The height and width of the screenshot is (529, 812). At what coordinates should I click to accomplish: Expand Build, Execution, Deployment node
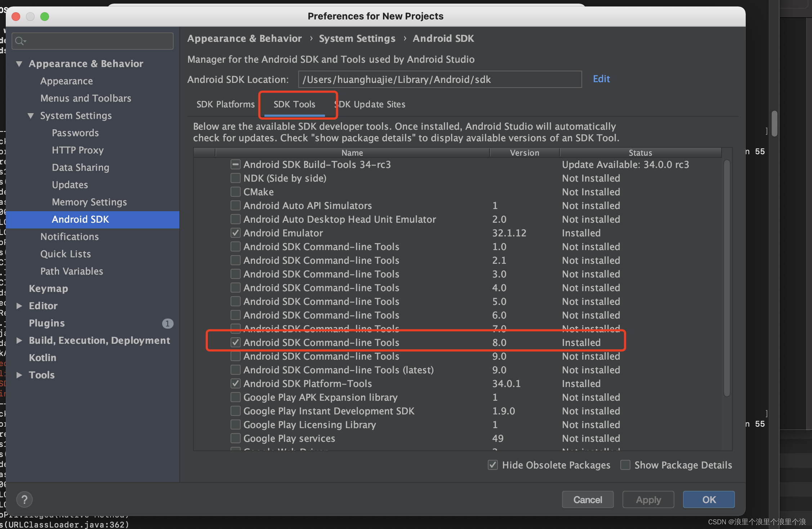pyautogui.click(x=19, y=341)
